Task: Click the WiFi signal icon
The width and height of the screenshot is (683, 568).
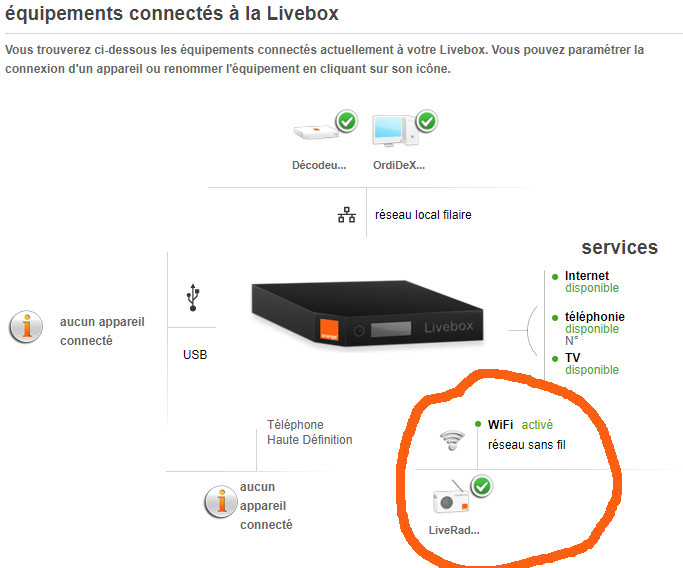Action: pos(452,440)
